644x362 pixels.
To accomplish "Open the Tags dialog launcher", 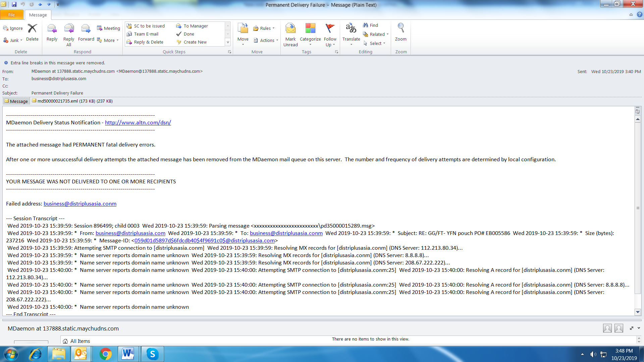I will pyautogui.click(x=336, y=52).
